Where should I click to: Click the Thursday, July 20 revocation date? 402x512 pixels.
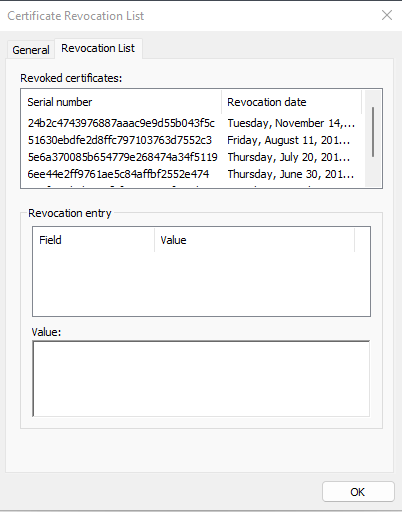tap(289, 157)
